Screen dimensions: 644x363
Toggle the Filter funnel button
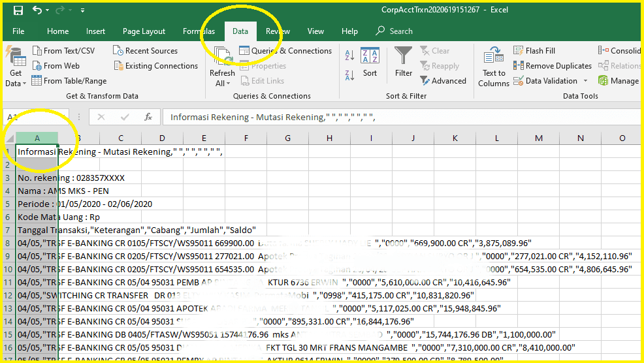[404, 61]
